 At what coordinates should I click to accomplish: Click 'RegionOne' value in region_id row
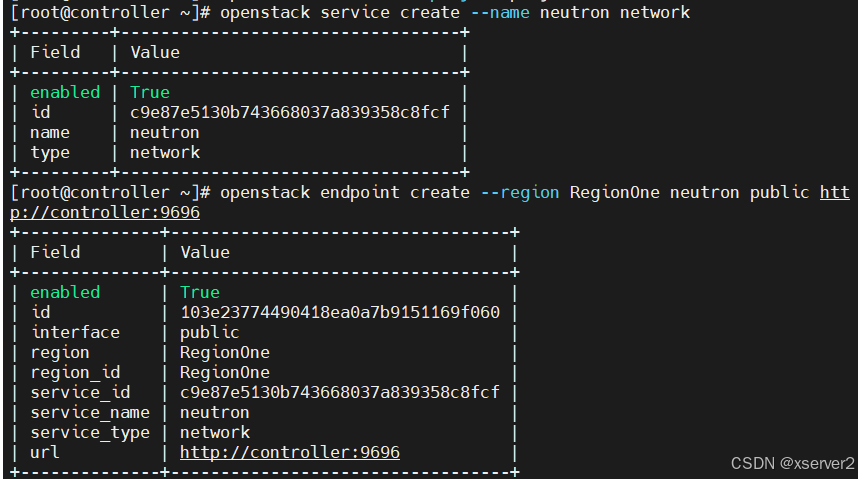tap(225, 373)
